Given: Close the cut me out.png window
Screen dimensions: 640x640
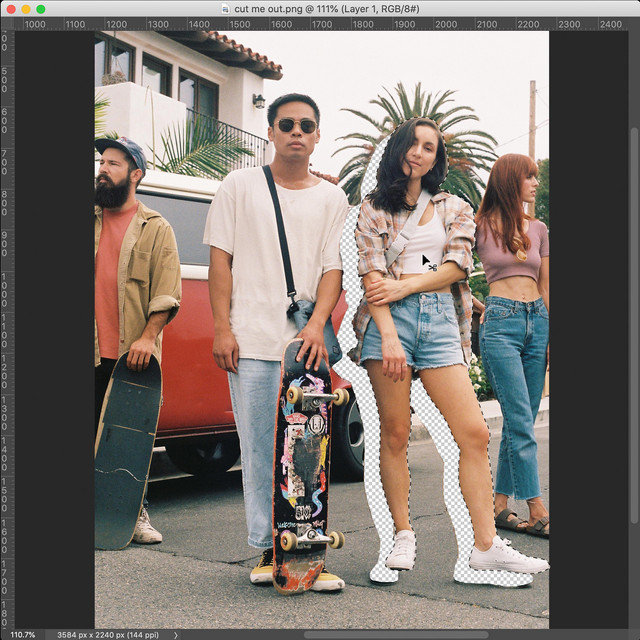Looking at the screenshot, I should pos(11,9).
